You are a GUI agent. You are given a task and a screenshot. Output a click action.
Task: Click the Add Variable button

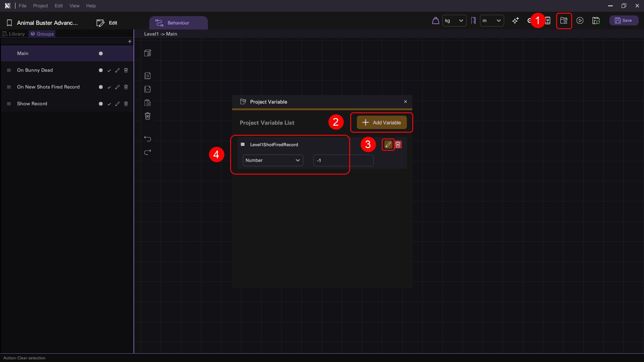click(x=382, y=123)
